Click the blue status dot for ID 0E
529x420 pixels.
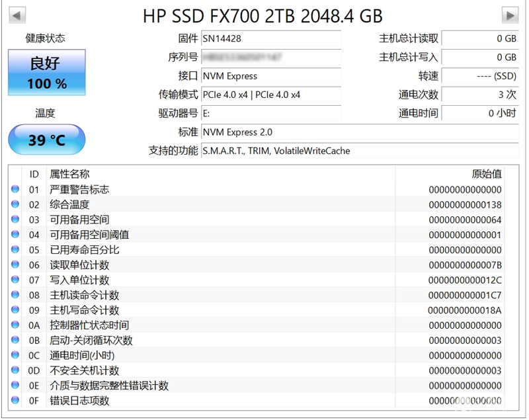pos(15,385)
